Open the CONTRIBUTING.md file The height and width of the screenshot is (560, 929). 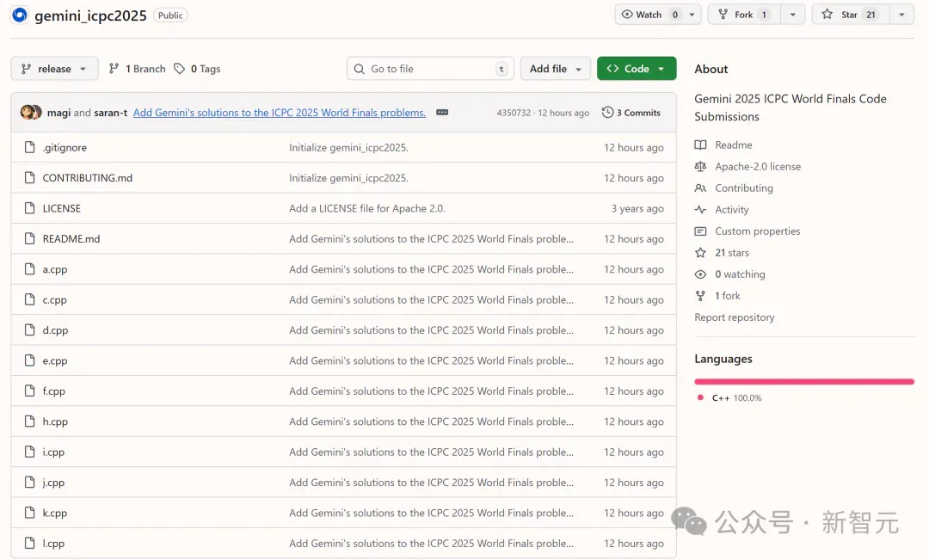tap(87, 178)
